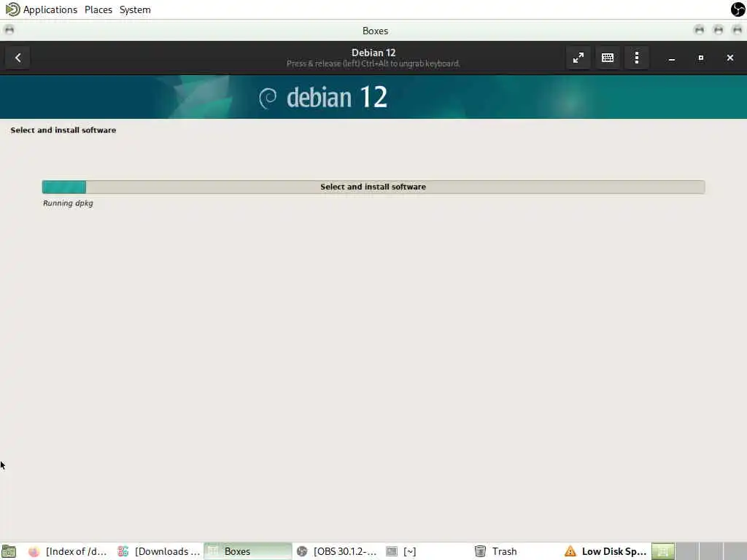This screenshot has height=560, width=747.
Task: Maximize the inner Debian 12 window
Action: click(x=701, y=58)
